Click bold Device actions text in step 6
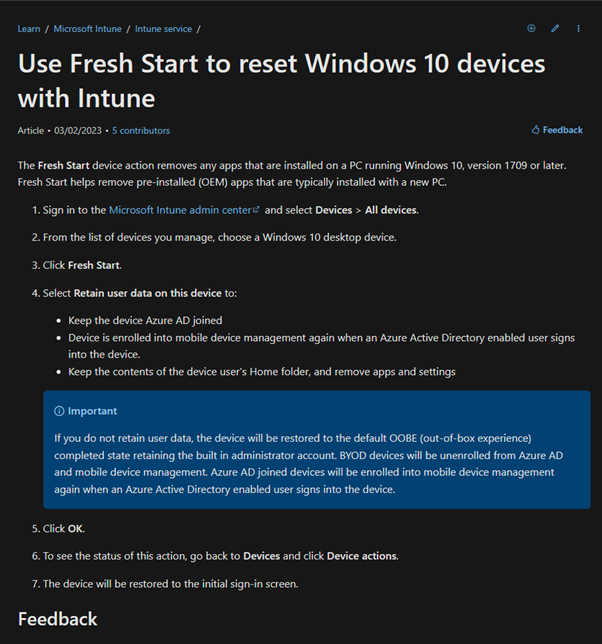 point(362,556)
